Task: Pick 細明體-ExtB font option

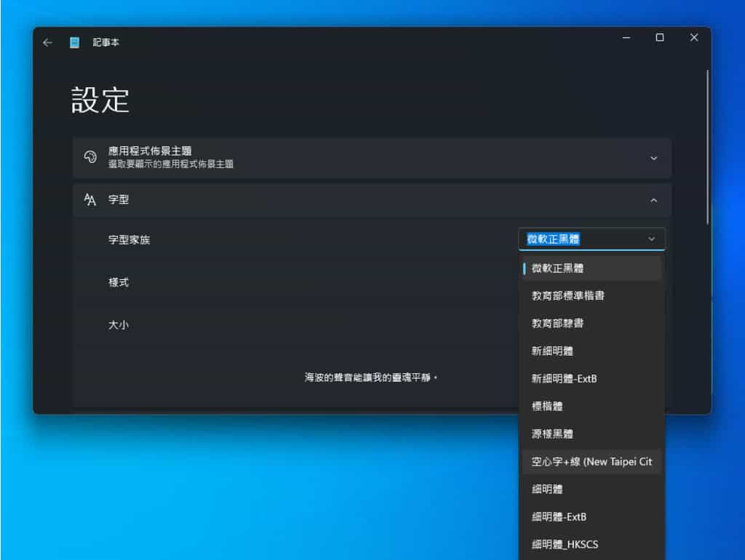Action: [x=591, y=517]
